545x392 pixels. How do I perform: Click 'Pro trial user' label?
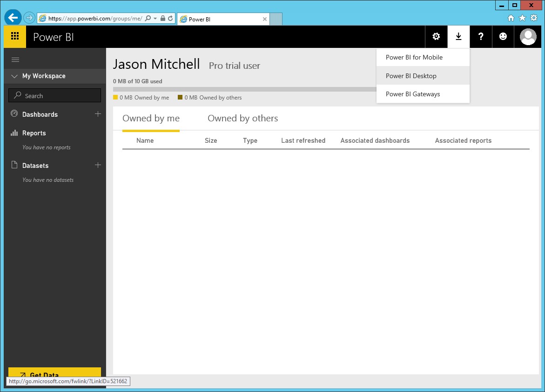(x=234, y=66)
